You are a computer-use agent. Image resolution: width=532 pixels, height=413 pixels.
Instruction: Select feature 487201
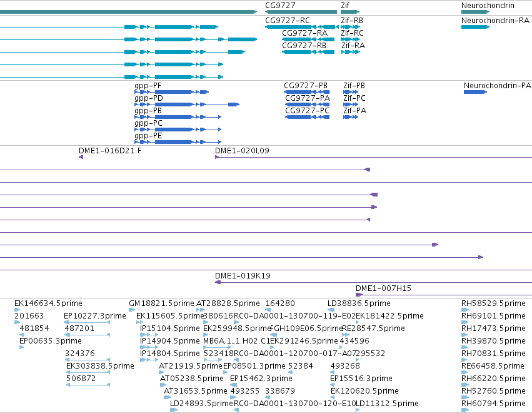[79, 329]
